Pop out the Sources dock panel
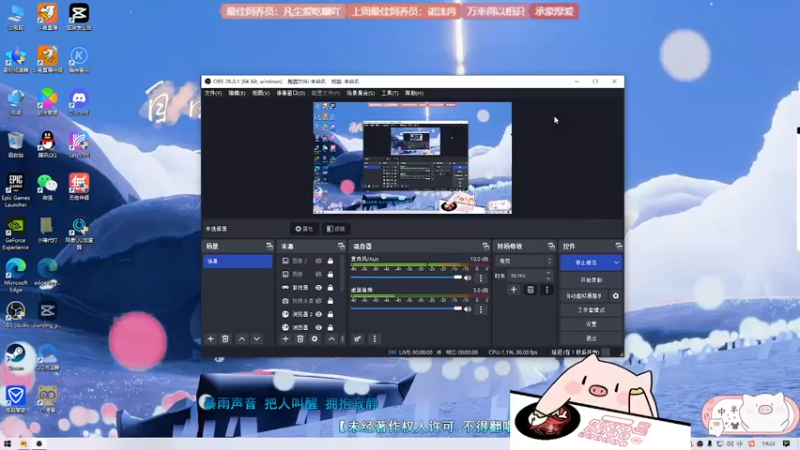The image size is (800, 450). 341,246
